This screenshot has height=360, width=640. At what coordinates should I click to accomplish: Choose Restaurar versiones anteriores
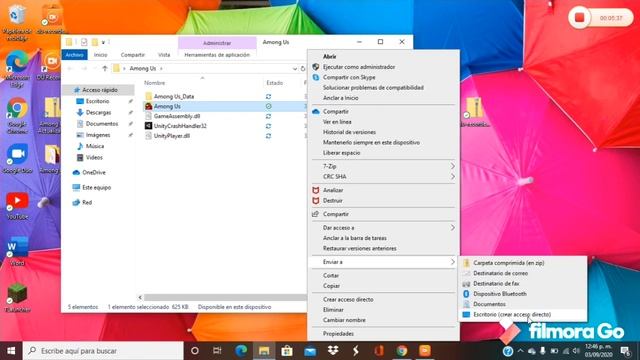click(x=360, y=248)
